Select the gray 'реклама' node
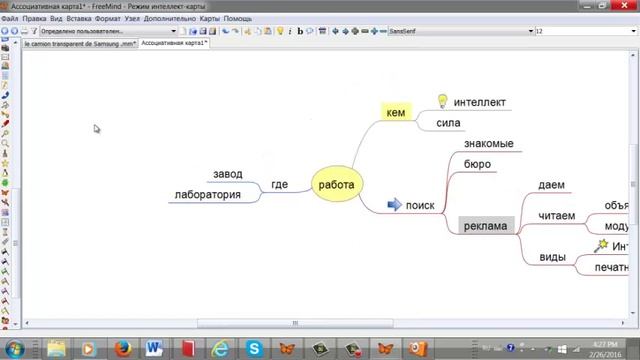Image resolution: width=640 pixels, height=360 pixels. click(x=486, y=226)
